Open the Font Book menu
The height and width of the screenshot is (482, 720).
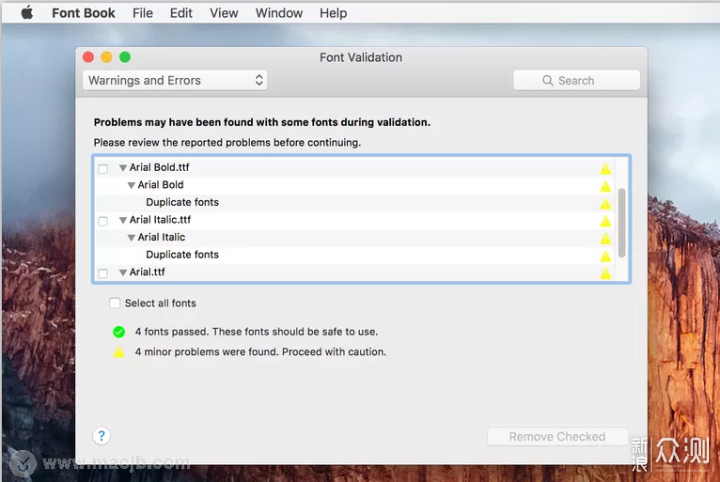click(84, 13)
